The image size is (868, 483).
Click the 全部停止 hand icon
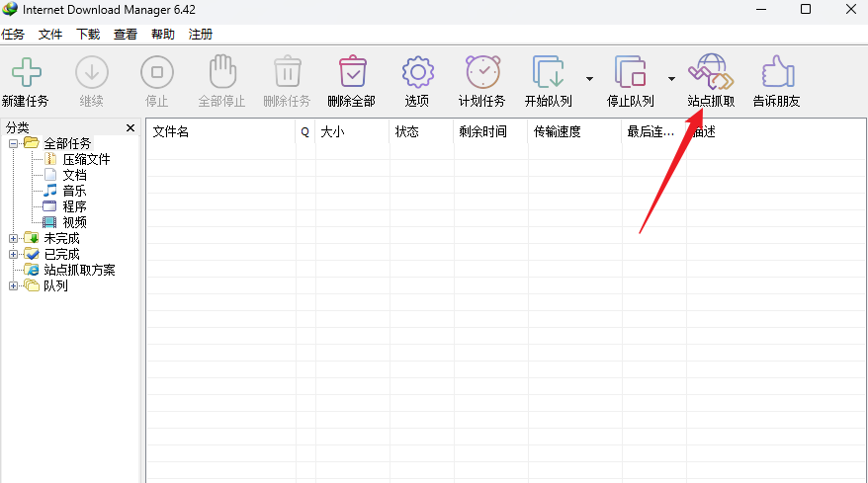[x=222, y=71]
